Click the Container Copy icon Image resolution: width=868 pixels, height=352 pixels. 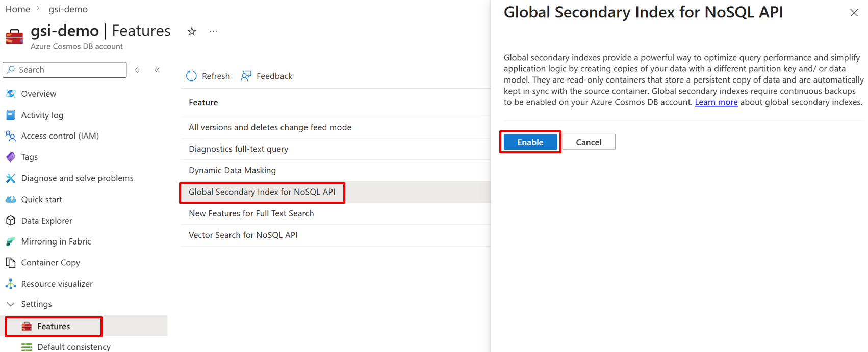[11, 263]
